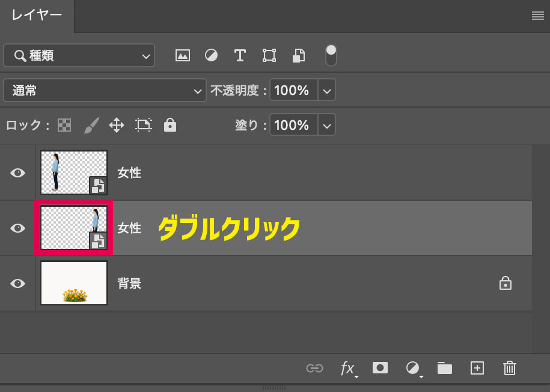This screenshot has height=392, width=550.
Task: Click the 背景 layer name
Action: pyautogui.click(x=129, y=283)
